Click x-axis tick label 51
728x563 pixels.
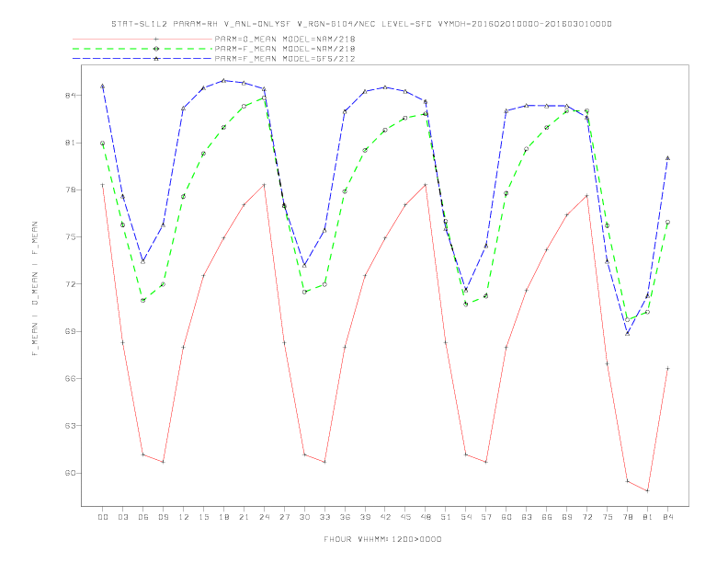pos(446,517)
